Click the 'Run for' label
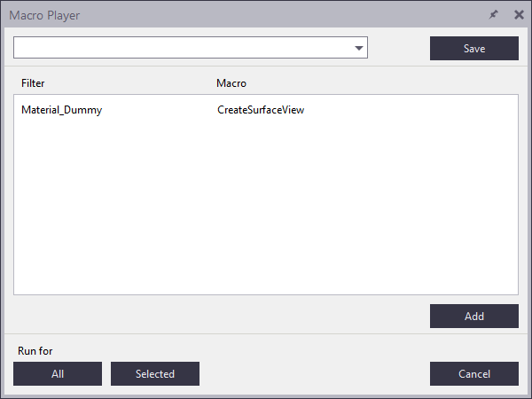This screenshot has width=532, height=399. pyautogui.click(x=35, y=351)
